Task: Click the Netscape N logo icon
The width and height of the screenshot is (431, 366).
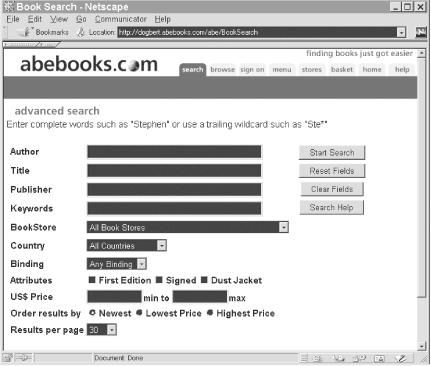Action: click(x=421, y=32)
